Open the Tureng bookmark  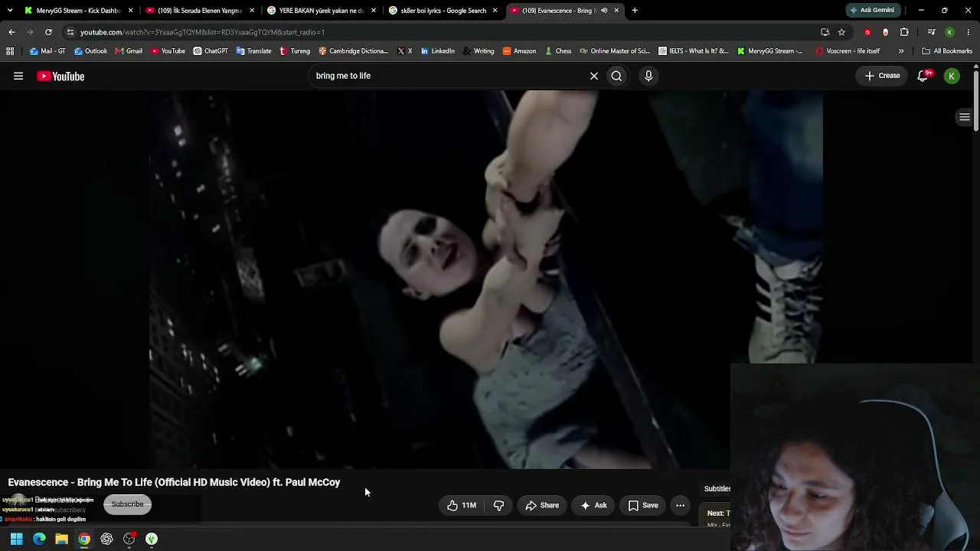295,51
